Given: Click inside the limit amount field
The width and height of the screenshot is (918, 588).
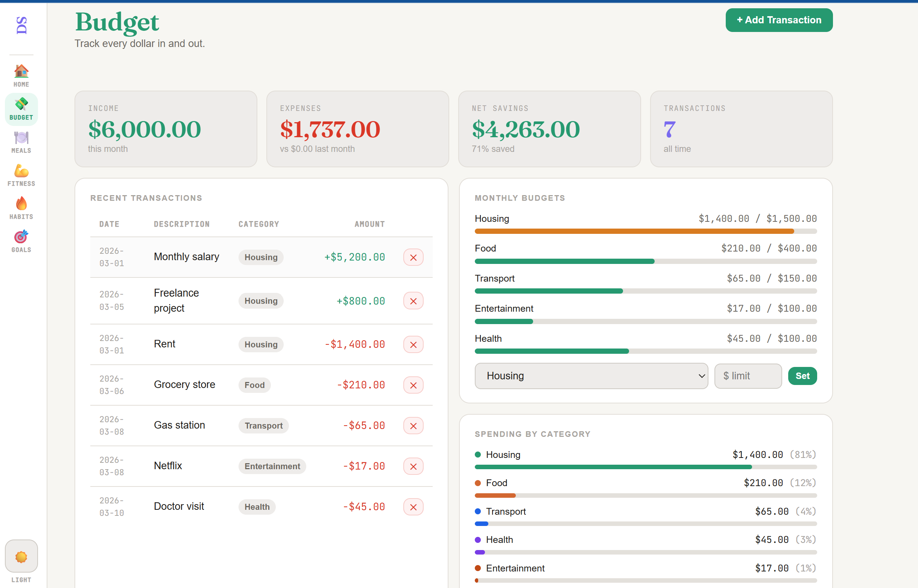Looking at the screenshot, I should 748,376.
